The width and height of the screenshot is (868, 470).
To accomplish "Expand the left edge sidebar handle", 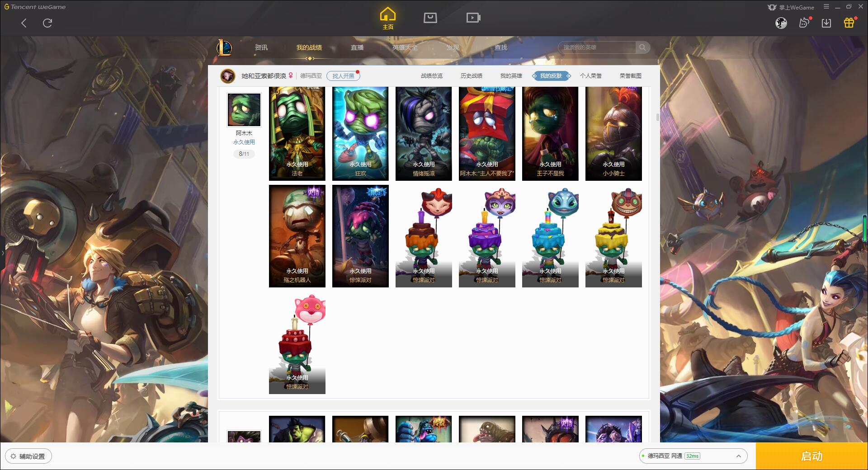I will click(2, 253).
